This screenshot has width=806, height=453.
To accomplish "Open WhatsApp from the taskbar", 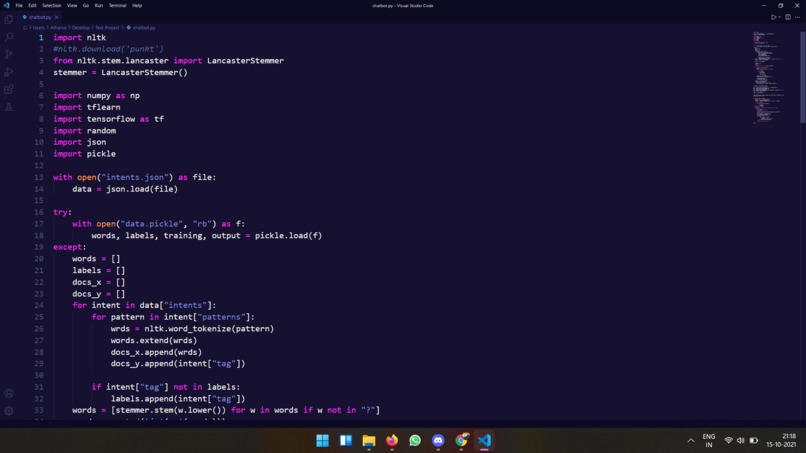I will [415, 441].
